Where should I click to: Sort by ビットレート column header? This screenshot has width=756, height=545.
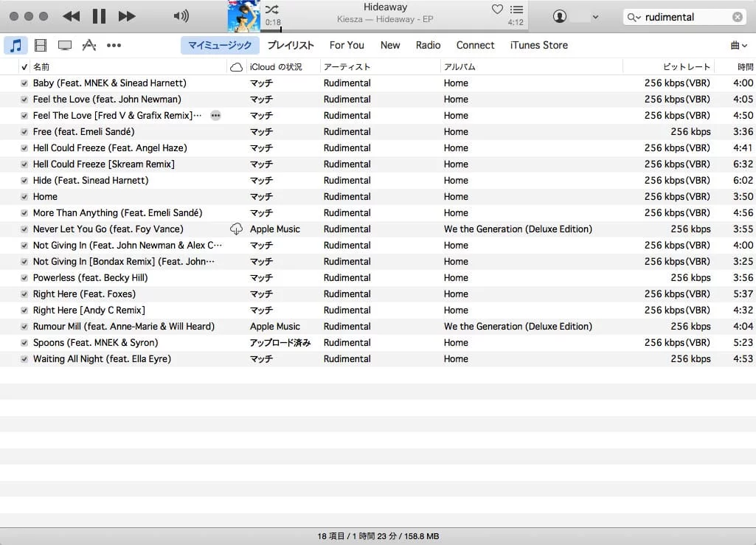669,67
